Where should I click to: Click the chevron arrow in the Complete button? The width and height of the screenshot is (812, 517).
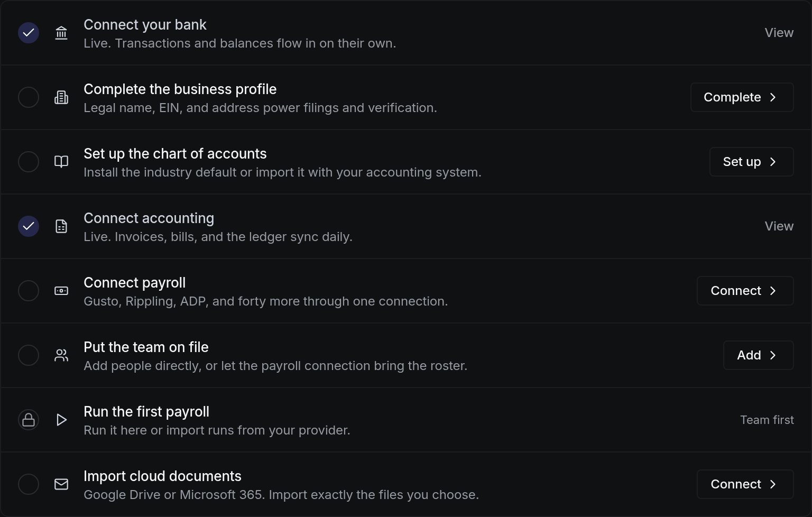point(773,97)
